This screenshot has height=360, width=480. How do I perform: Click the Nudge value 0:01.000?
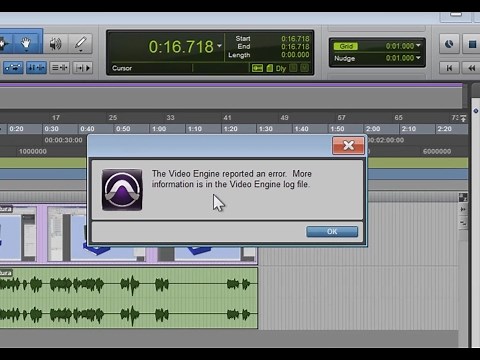point(400,58)
